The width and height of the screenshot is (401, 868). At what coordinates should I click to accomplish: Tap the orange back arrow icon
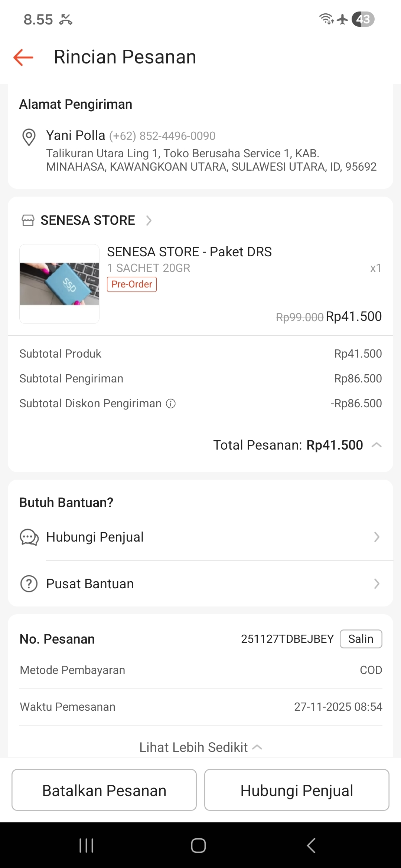[23, 57]
